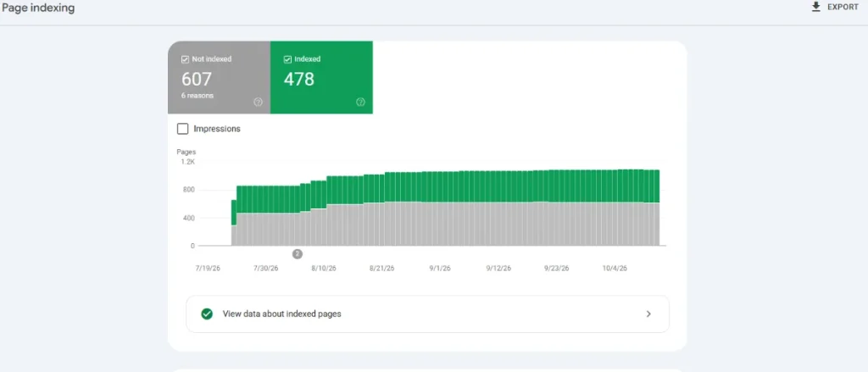
Task: Click the 7/19/26 date label
Action: click(x=208, y=269)
